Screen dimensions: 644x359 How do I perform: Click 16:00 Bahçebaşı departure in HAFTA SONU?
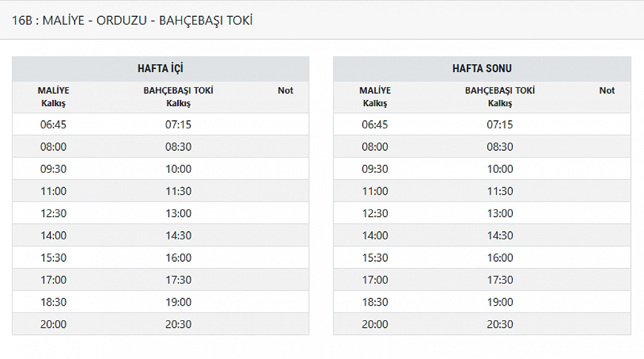point(500,258)
